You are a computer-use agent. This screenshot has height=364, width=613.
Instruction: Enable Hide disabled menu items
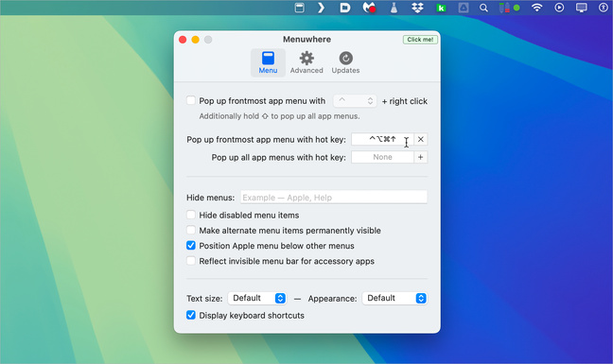(x=191, y=215)
